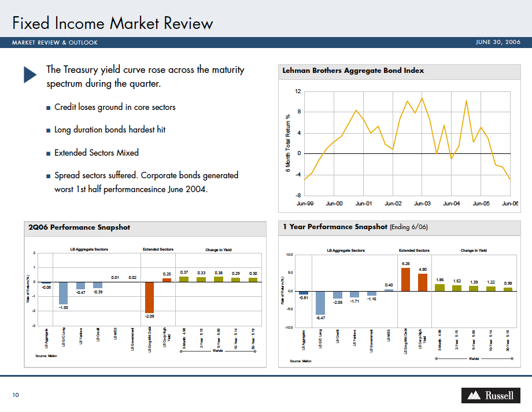Select the 'MARKET REVIEW & OUTLOOK' header label
532x412 pixels.
coord(55,43)
